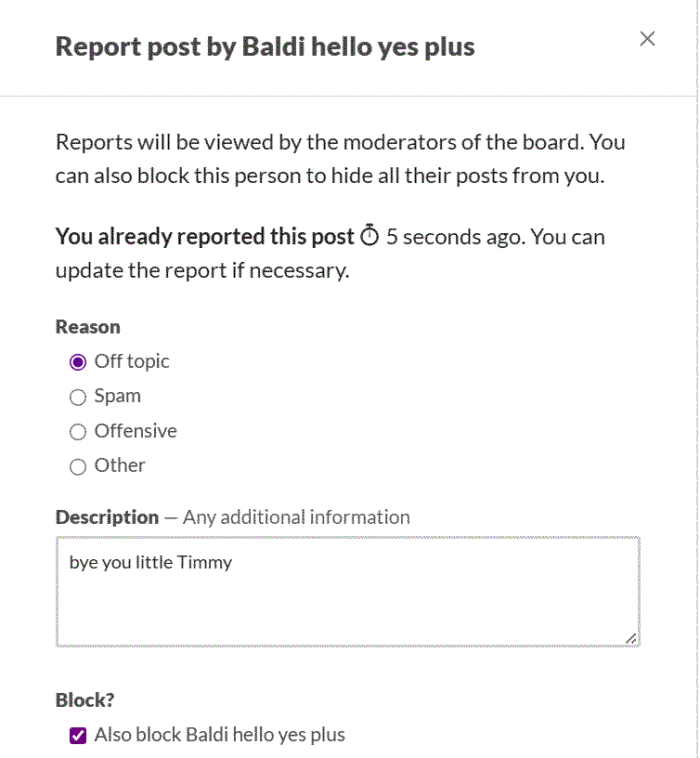The width and height of the screenshot is (700, 758).
Task: Close the report post dialog
Action: pyautogui.click(x=647, y=39)
